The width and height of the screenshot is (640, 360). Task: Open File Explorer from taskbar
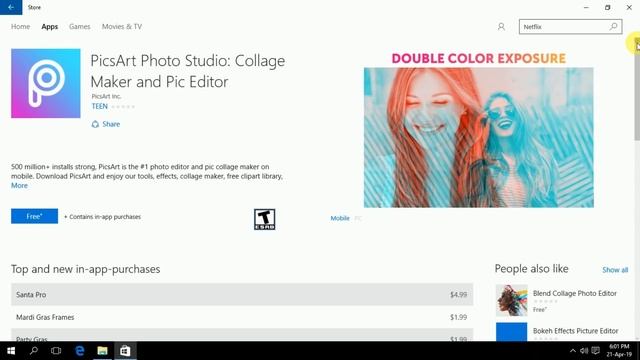pyautogui.click(x=102, y=351)
